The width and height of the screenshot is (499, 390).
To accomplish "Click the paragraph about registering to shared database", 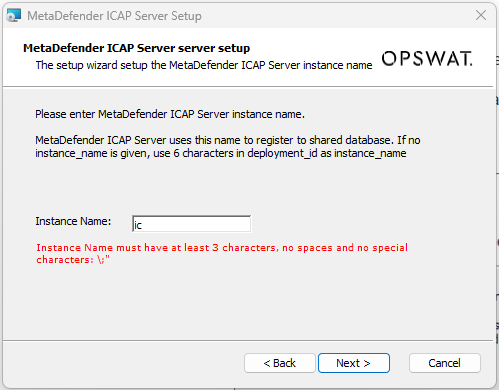I will pyautogui.click(x=228, y=147).
